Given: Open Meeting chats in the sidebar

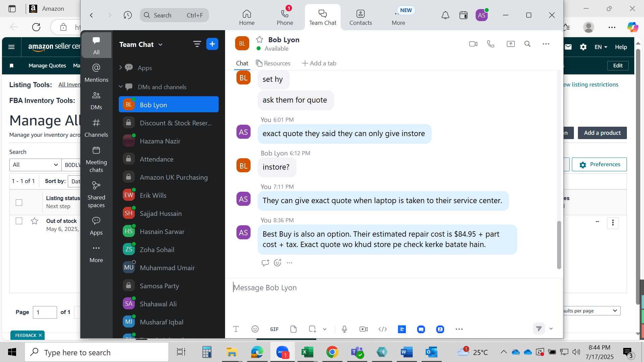Looking at the screenshot, I should tap(96, 160).
